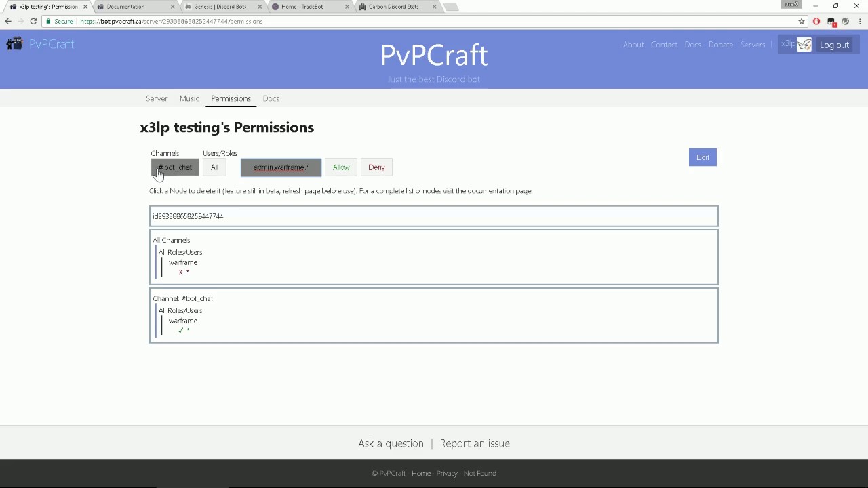Close the Carbon Discord Stats tab
The width and height of the screenshot is (868, 488).
click(434, 7)
